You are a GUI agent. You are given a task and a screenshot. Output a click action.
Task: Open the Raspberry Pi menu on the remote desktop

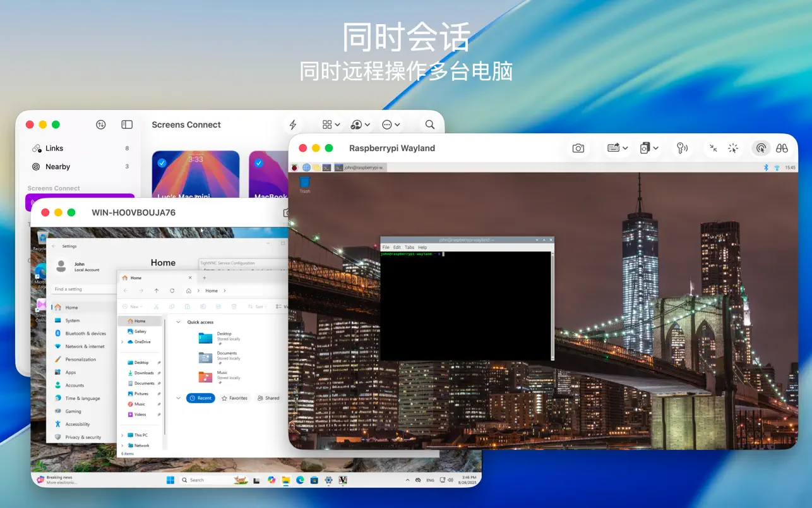point(294,167)
